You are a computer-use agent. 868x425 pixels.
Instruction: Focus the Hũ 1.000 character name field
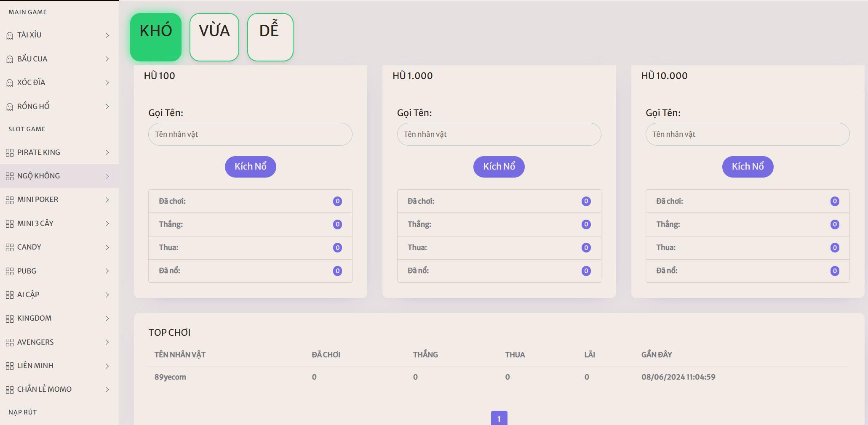[x=499, y=134]
